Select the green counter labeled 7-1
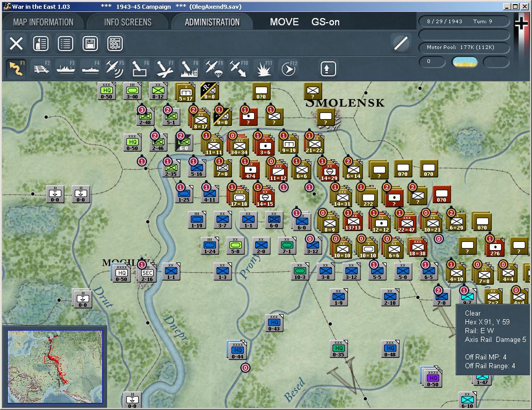The image size is (532, 410). tap(287, 245)
